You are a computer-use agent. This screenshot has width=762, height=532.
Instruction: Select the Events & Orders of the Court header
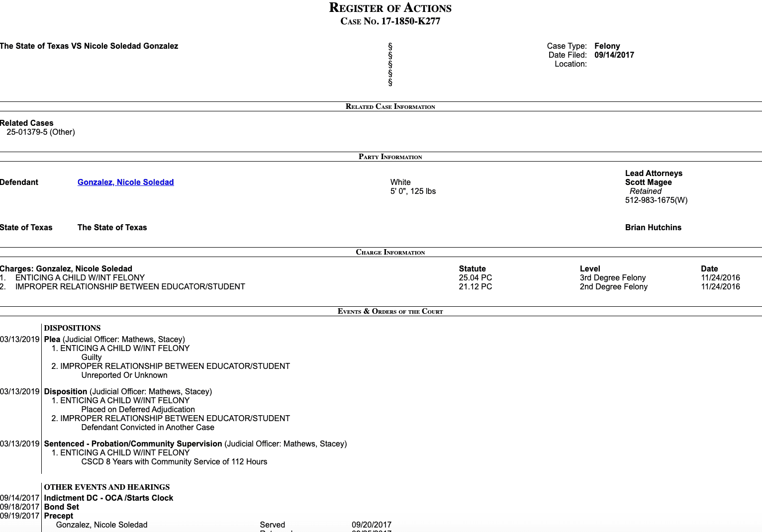coord(390,311)
